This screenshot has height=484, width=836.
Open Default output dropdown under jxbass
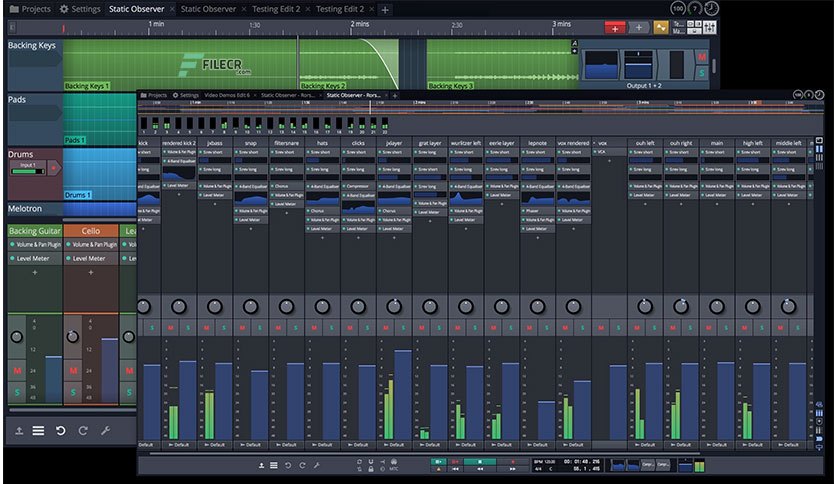click(214, 445)
